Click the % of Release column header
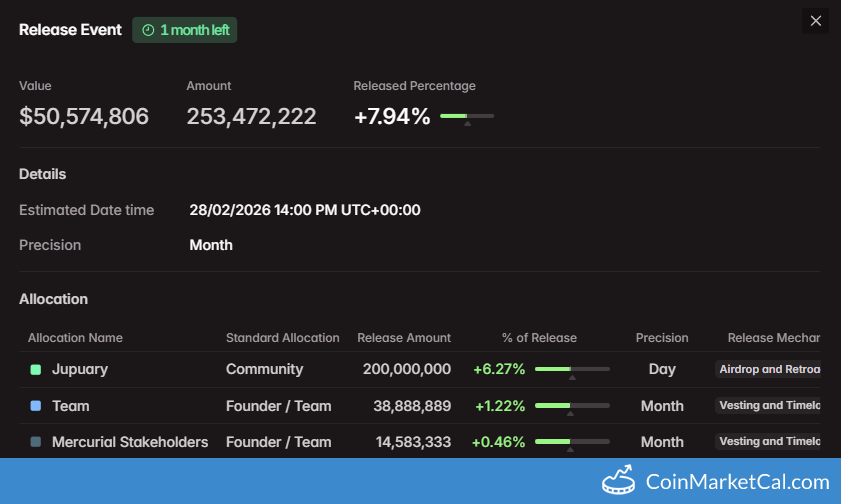 (x=539, y=338)
